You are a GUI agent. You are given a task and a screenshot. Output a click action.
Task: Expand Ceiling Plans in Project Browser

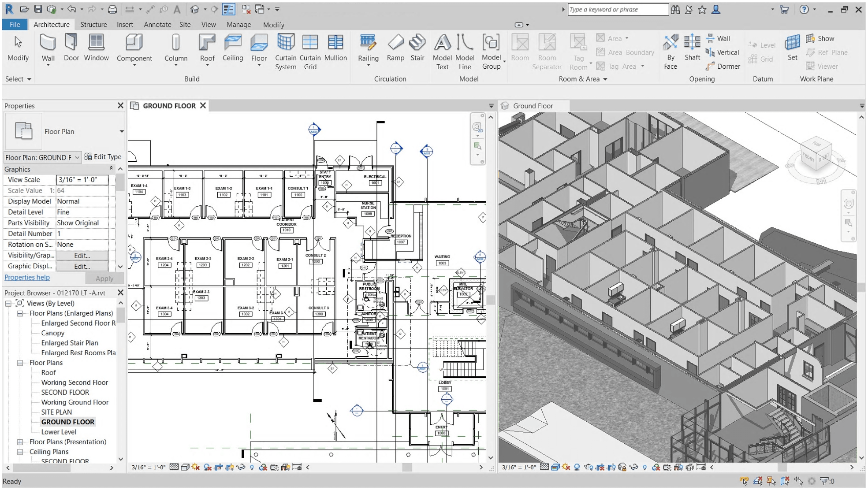pyautogui.click(x=19, y=451)
